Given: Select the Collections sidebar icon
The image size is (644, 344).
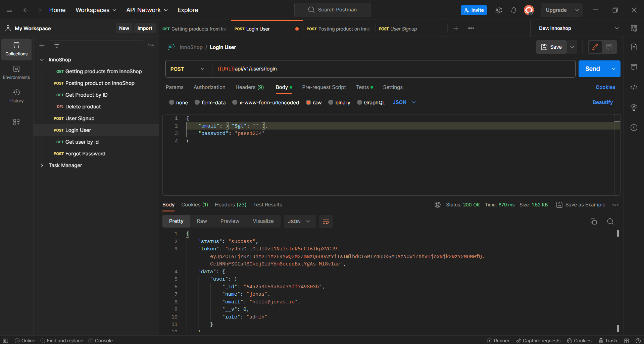Looking at the screenshot, I should click(x=16, y=49).
